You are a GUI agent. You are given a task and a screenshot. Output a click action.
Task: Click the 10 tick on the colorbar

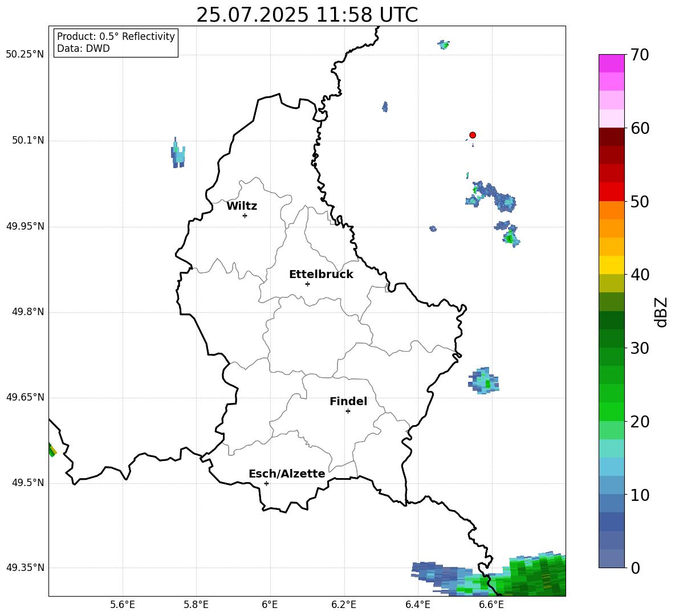(639, 495)
